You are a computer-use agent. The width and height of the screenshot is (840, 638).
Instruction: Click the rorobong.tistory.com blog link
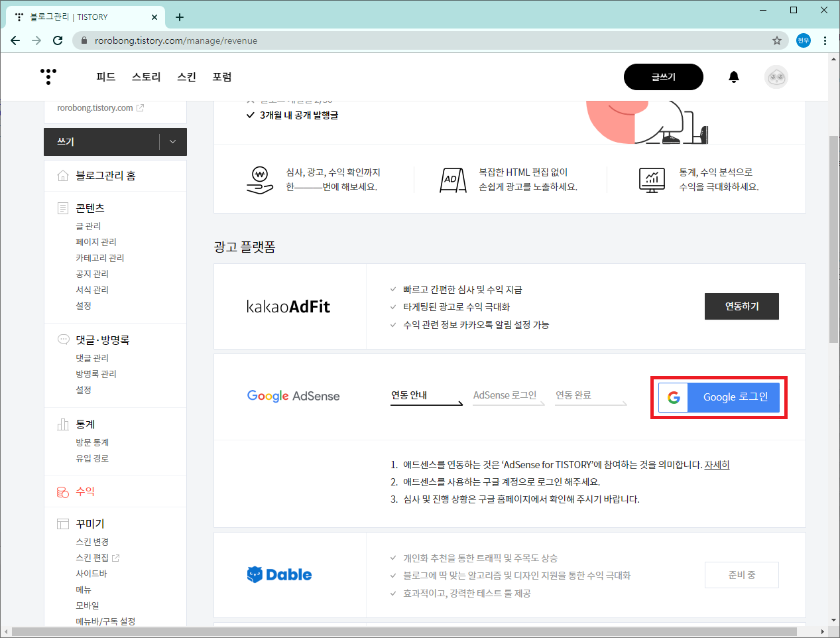coord(95,108)
